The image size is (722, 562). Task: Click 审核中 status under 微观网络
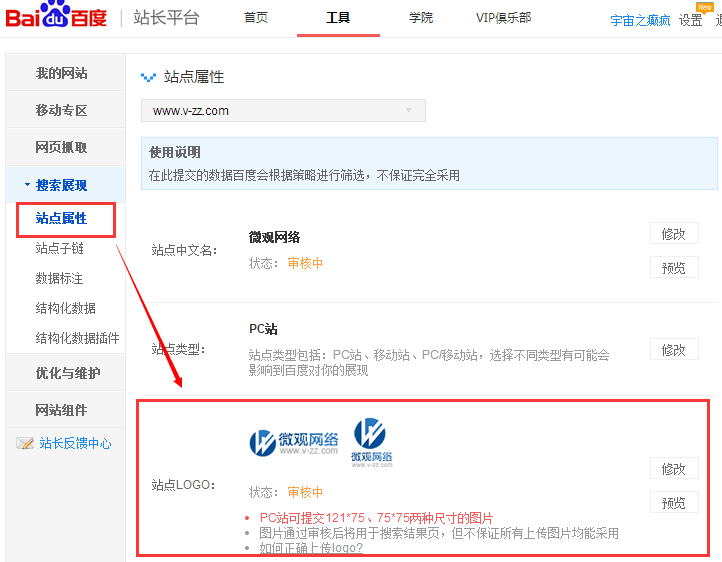305,263
